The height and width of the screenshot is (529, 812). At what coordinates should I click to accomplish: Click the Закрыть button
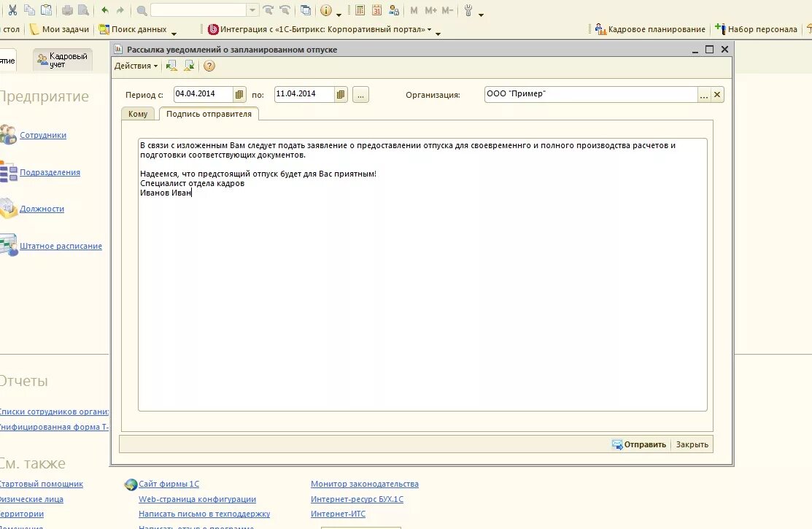(x=692, y=444)
